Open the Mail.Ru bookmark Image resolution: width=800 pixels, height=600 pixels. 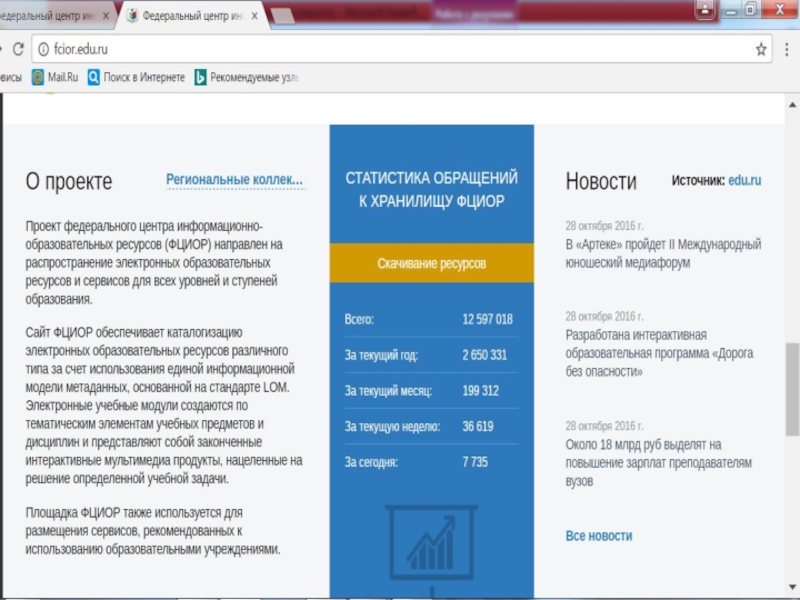[x=55, y=77]
